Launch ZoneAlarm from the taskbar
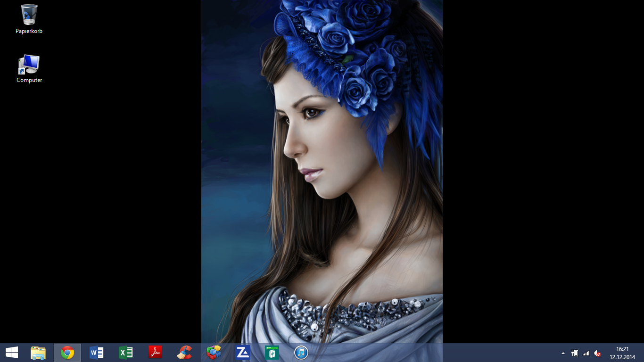The height and width of the screenshot is (362, 644). (x=243, y=353)
